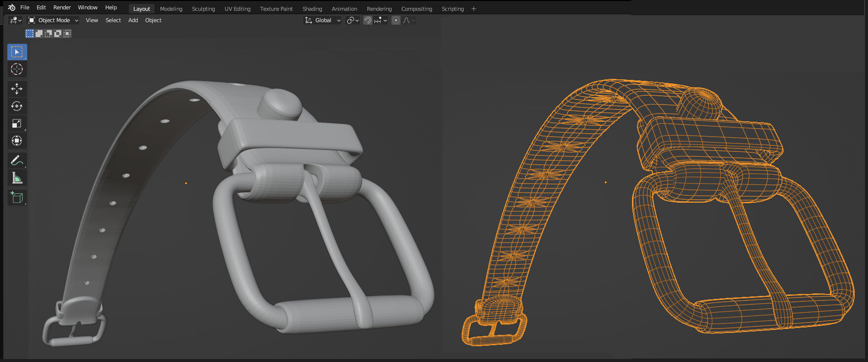Set selection mode to Extend
Viewport: 868px width, 362px height.
pos(39,34)
